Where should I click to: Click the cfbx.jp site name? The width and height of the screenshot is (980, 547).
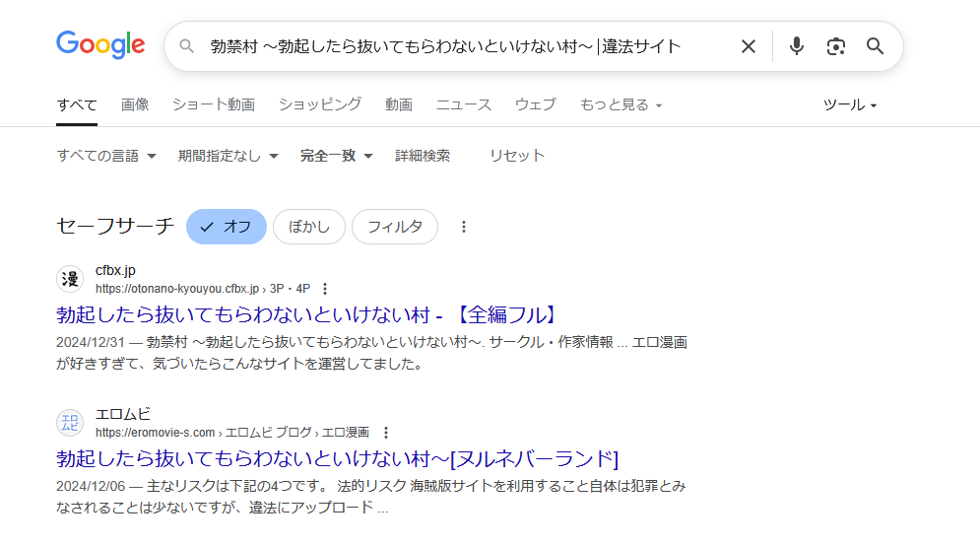[x=115, y=270]
